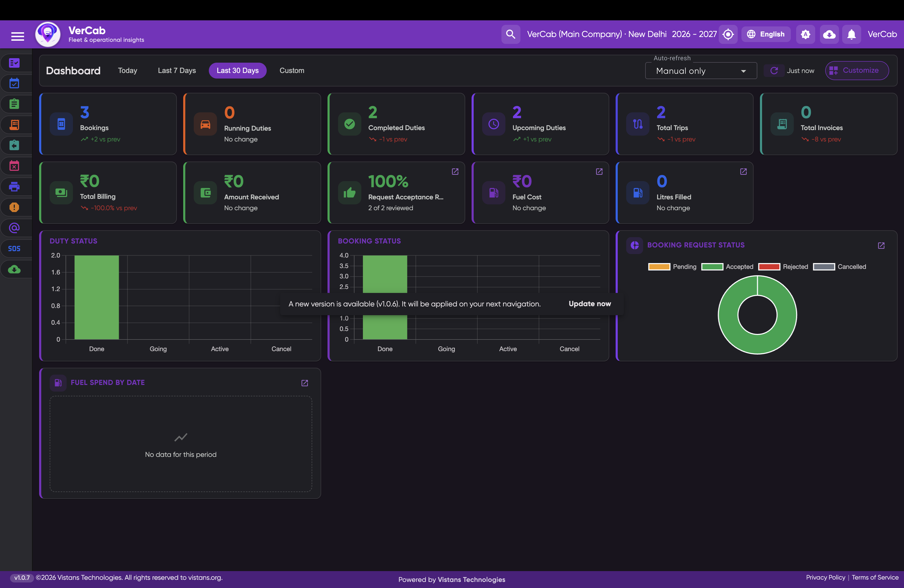Image resolution: width=904 pixels, height=588 pixels.
Task: Open Request Acceptance Rate card details icon
Action: (x=455, y=172)
